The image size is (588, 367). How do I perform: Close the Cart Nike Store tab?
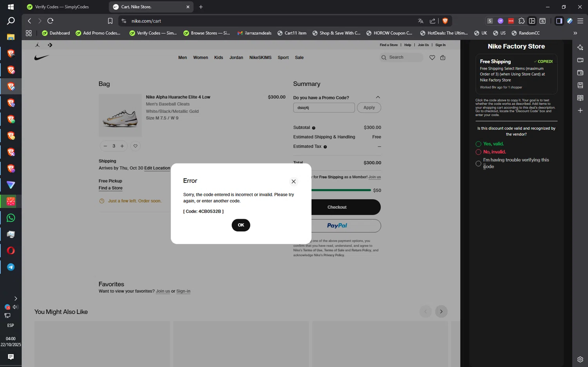pos(188,7)
